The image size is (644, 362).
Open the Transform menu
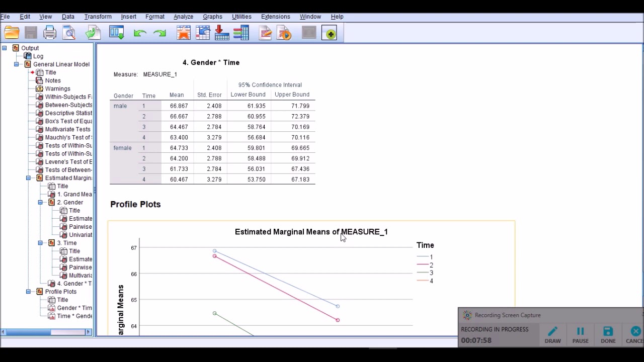click(98, 17)
